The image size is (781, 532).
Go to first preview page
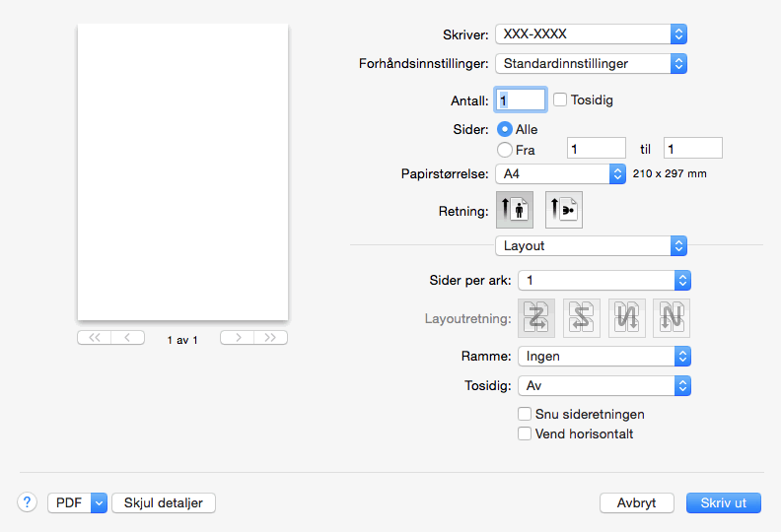pos(94,337)
